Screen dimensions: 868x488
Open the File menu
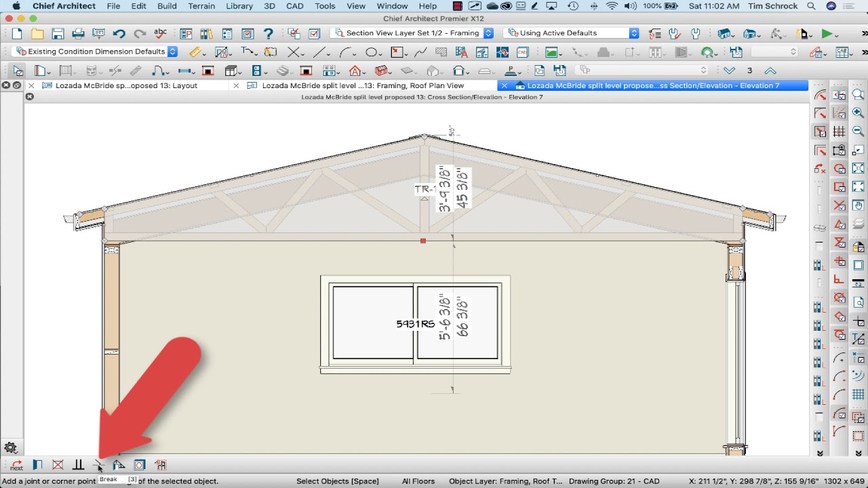113,6
